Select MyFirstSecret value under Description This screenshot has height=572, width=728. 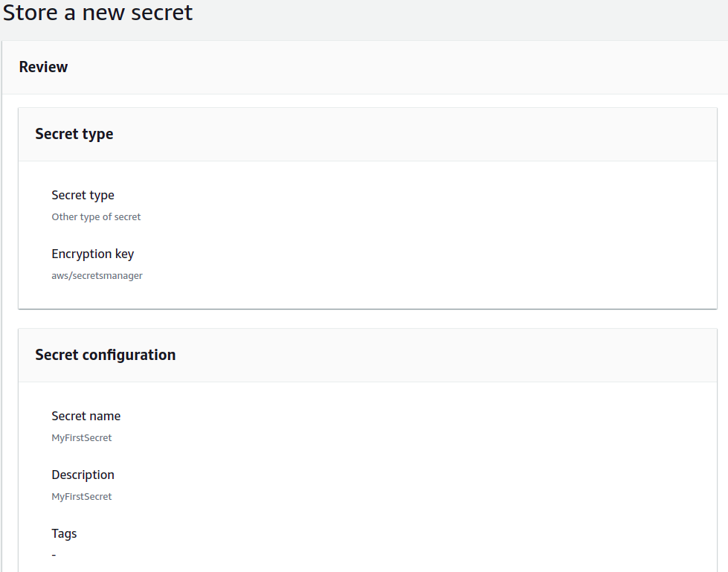[82, 497]
